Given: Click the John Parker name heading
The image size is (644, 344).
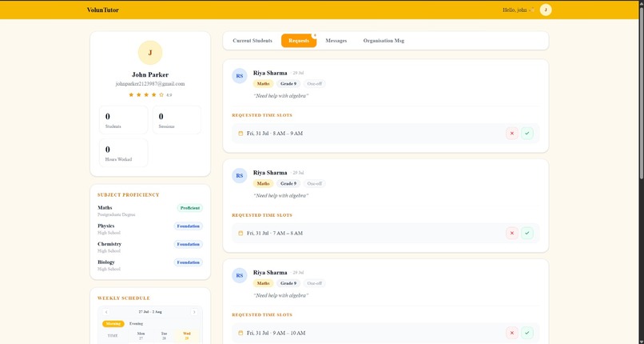Looking at the screenshot, I should [x=150, y=75].
